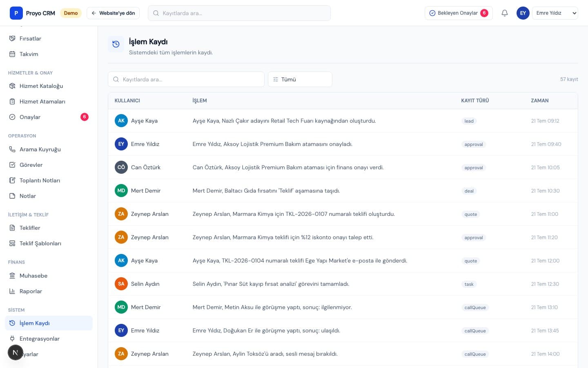Click the '21 Tem 09:12' timestamp
This screenshot has height=368, width=588.
[545, 121]
